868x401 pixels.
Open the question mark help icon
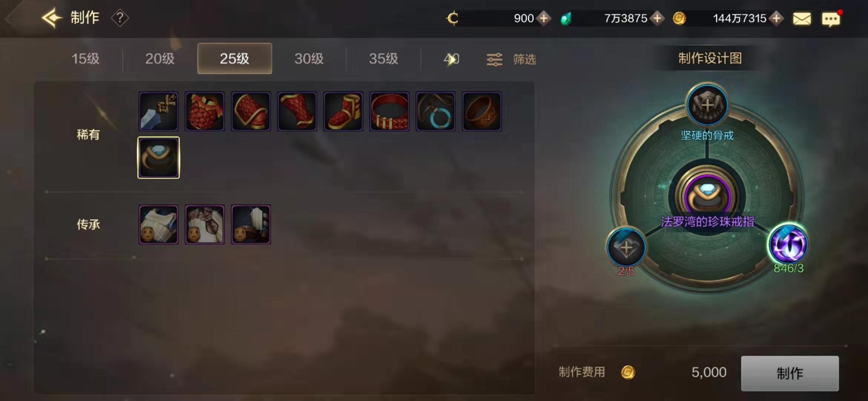pos(120,18)
